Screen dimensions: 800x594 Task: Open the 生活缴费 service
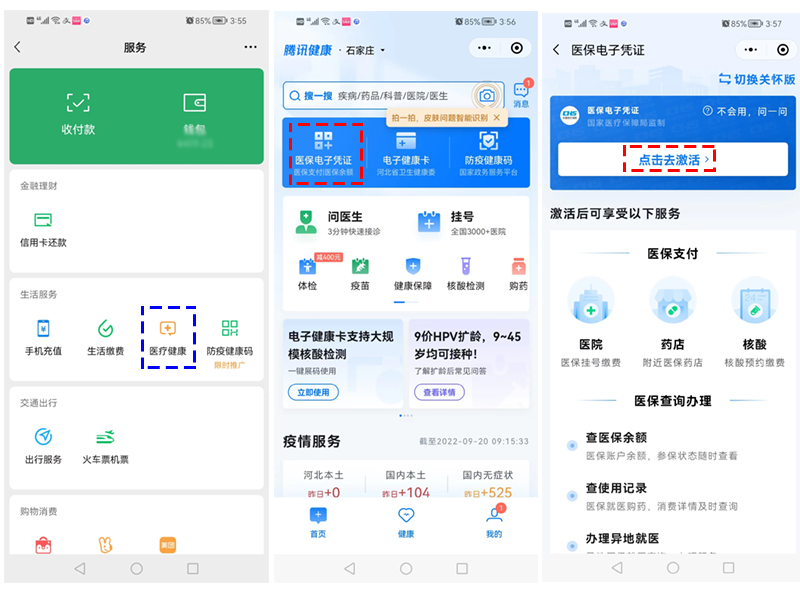[x=106, y=337]
